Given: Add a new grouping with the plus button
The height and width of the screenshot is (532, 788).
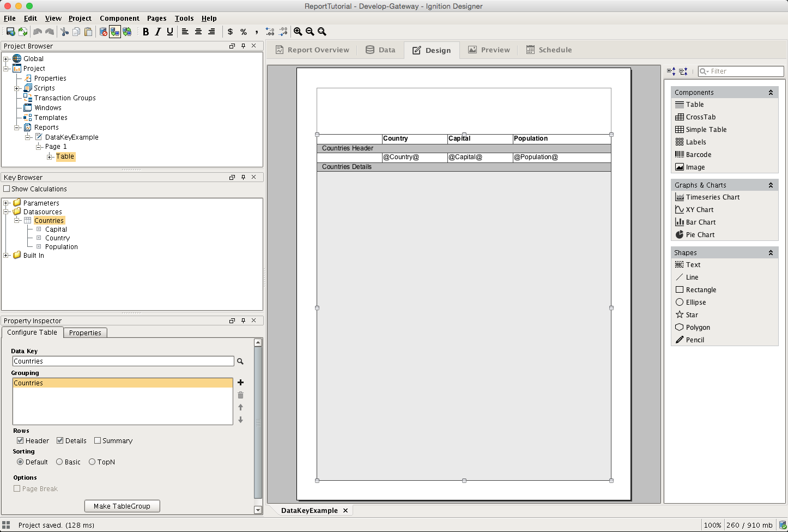Looking at the screenshot, I should pos(240,383).
